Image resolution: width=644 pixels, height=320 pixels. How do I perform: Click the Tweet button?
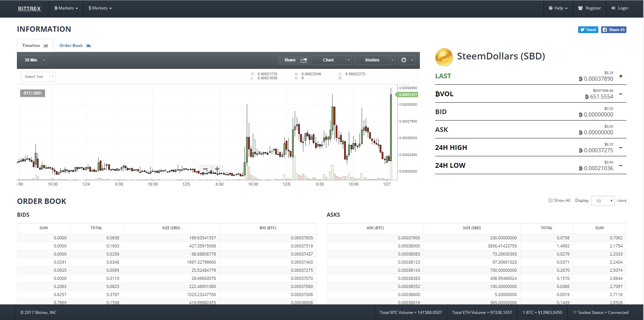(588, 30)
